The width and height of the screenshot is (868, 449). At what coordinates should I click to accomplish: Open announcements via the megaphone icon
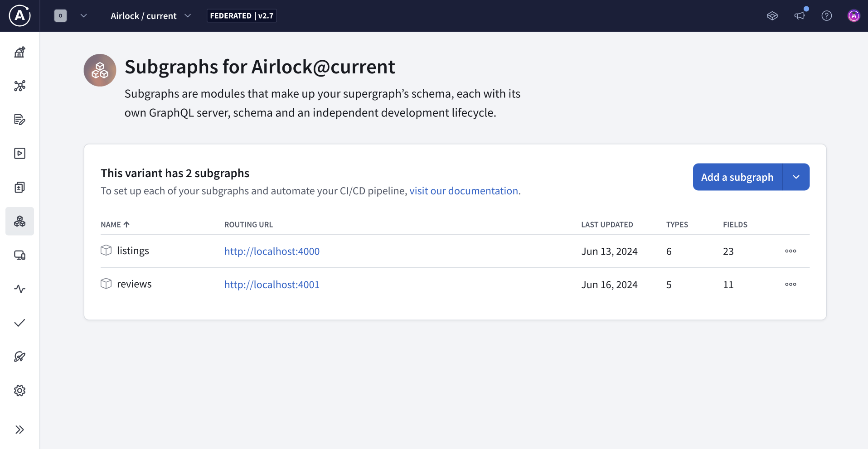click(x=800, y=15)
